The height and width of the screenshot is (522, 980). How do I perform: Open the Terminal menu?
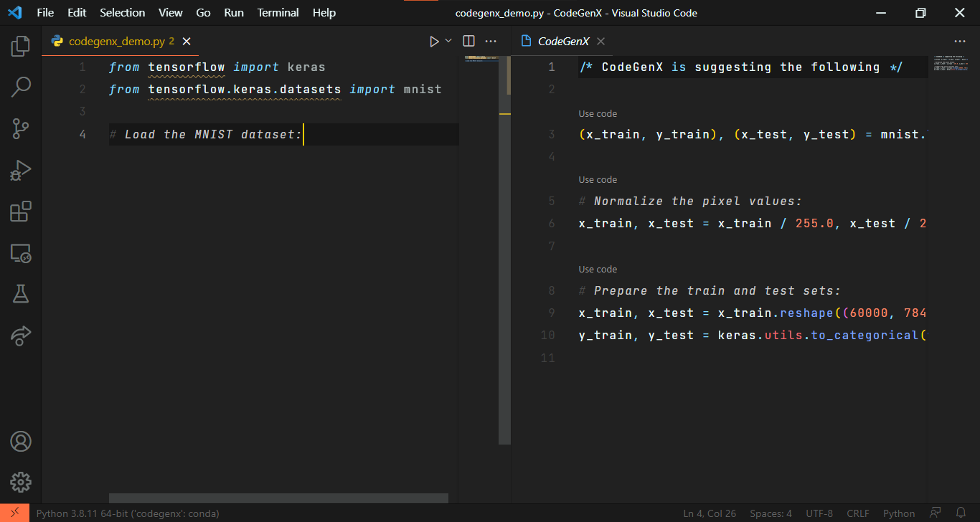278,13
